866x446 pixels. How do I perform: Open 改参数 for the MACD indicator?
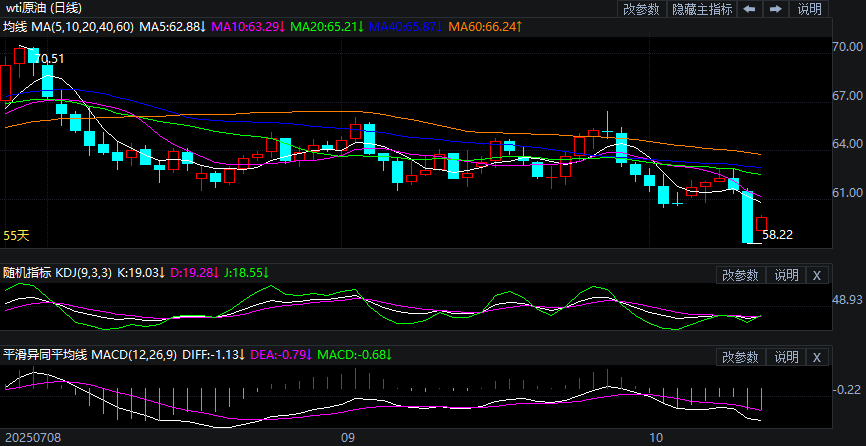pyautogui.click(x=741, y=357)
